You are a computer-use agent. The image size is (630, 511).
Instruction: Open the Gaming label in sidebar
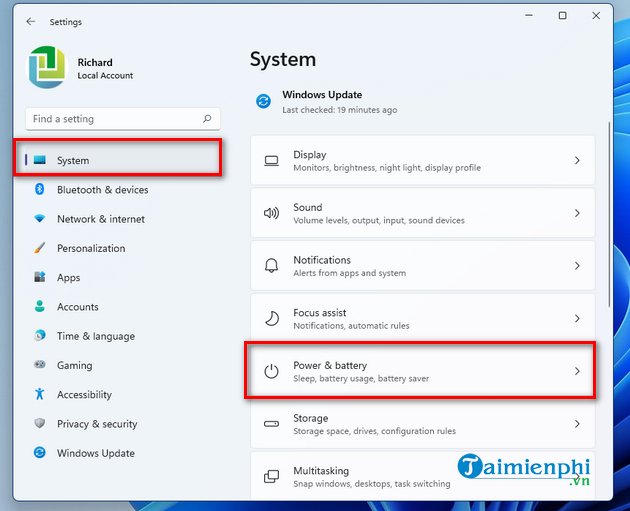(75, 366)
